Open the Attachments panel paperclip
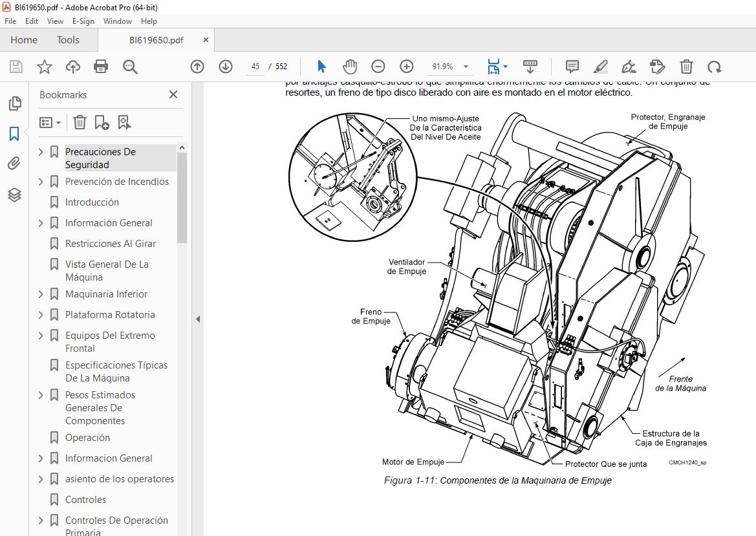Screen dimensions: 756x536 click(14, 164)
